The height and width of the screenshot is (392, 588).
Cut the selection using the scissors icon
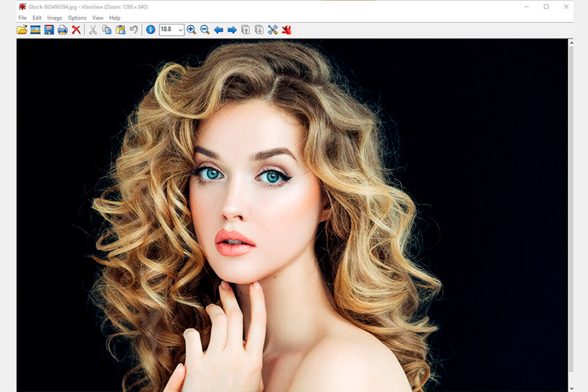[x=92, y=29]
